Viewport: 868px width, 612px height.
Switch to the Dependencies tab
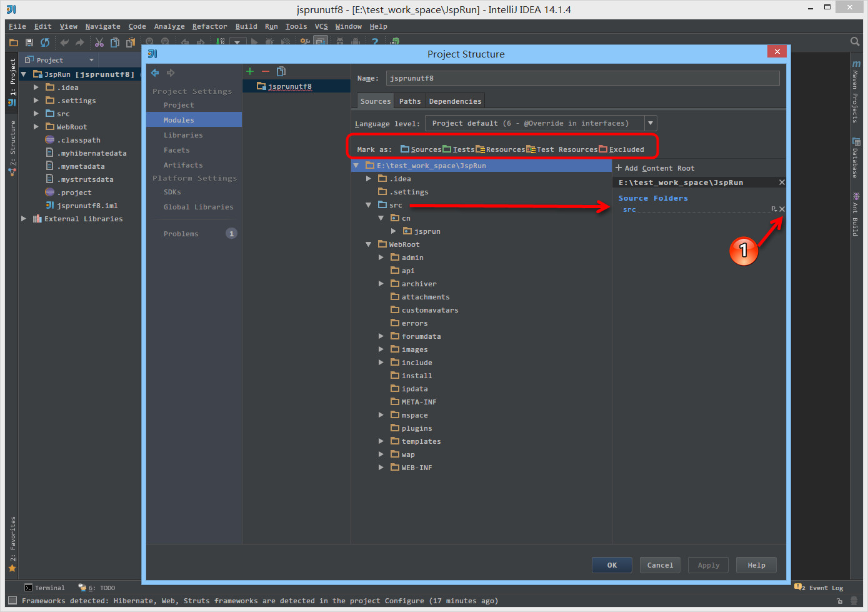coord(455,101)
